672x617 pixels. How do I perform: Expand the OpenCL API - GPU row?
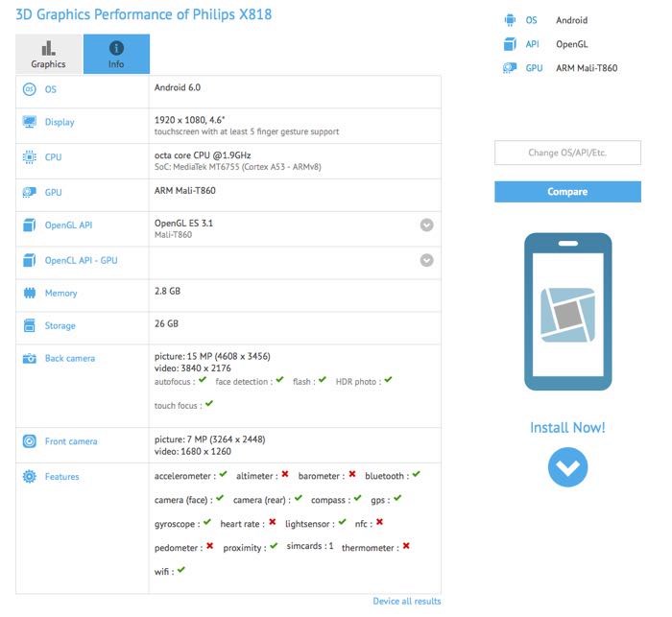pyautogui.click(x=426, y=260)
